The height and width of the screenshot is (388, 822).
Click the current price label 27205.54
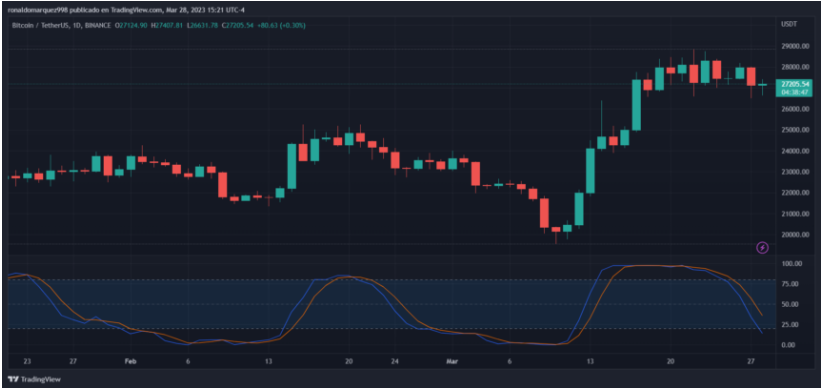click(795, 84)
